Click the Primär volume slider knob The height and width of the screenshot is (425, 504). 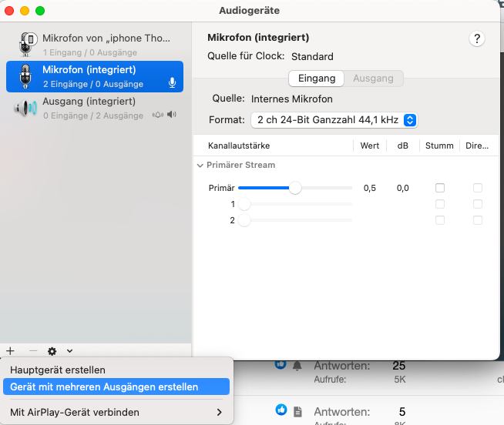pyautogui.click(x=295, y=188)
